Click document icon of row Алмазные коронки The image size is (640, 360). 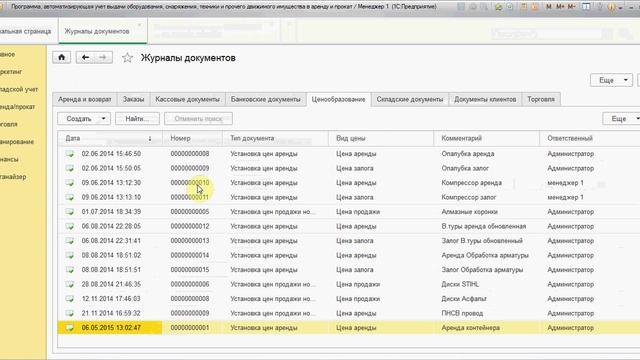click(70, 212)
